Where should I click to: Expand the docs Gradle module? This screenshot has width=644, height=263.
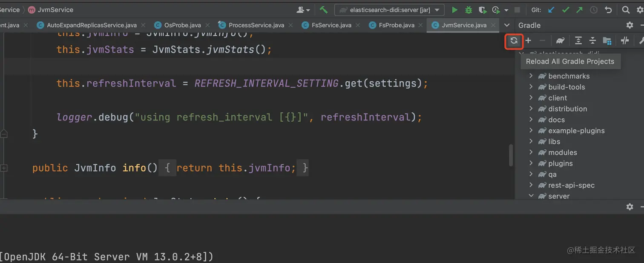531,120
